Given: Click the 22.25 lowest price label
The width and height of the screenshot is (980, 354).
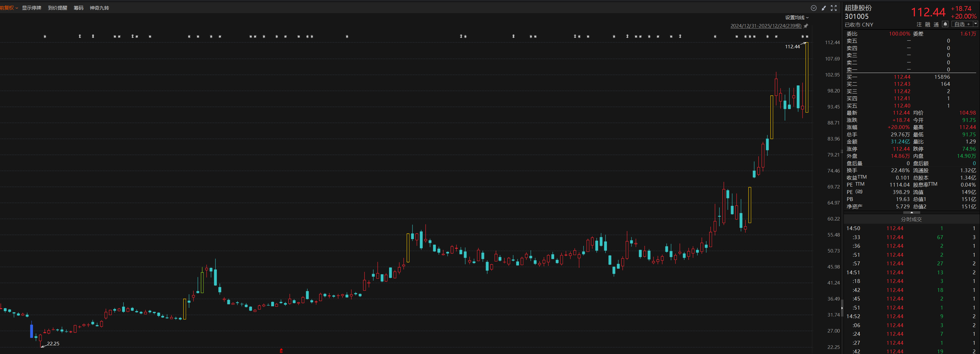Looking at the screenshot, I should 53,343.
